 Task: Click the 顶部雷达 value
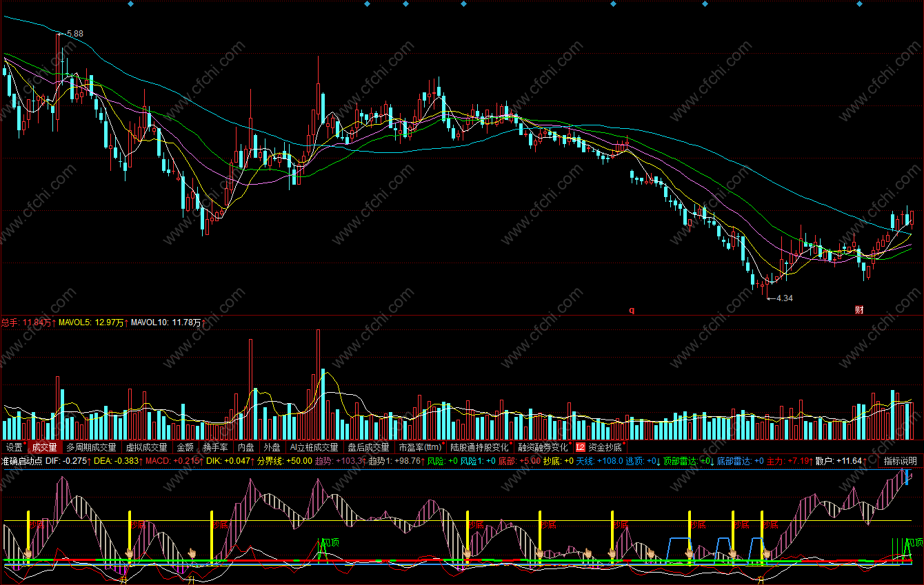tap(688, 461)
